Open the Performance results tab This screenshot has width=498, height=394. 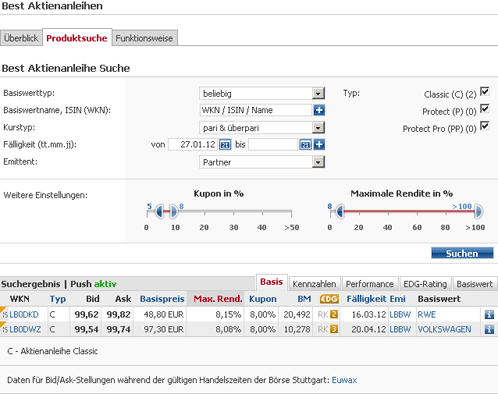click(370, 284)
